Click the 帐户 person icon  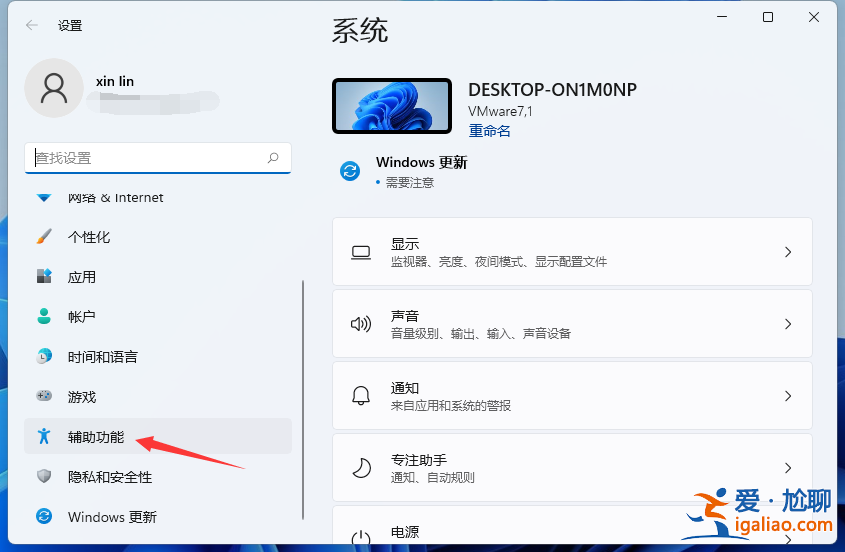(44, 316)
